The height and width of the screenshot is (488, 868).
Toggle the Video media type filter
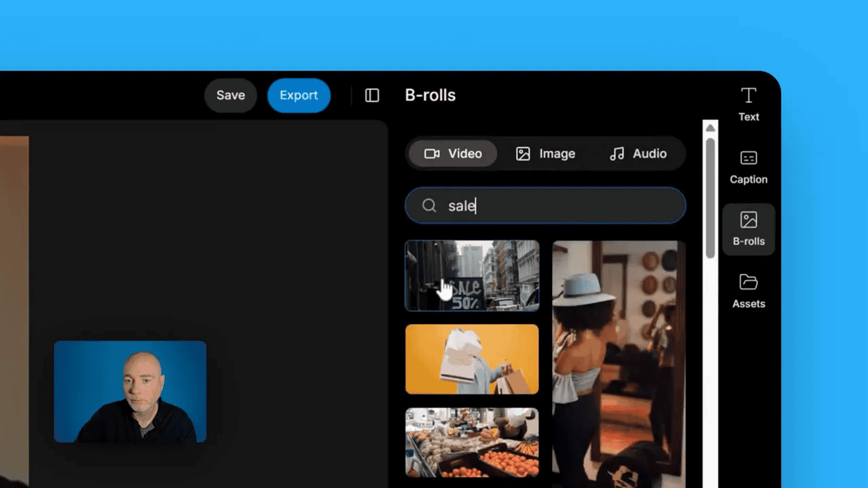coord(452,153)
